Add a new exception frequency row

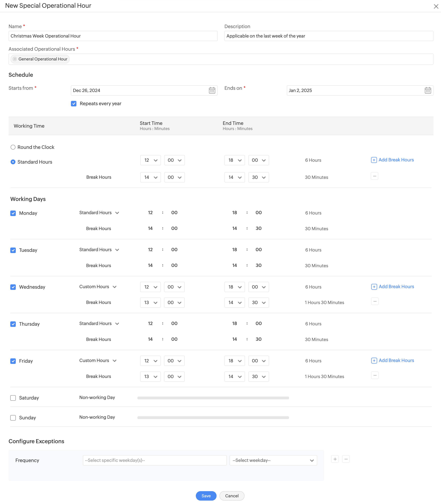[x=335, y=459]
